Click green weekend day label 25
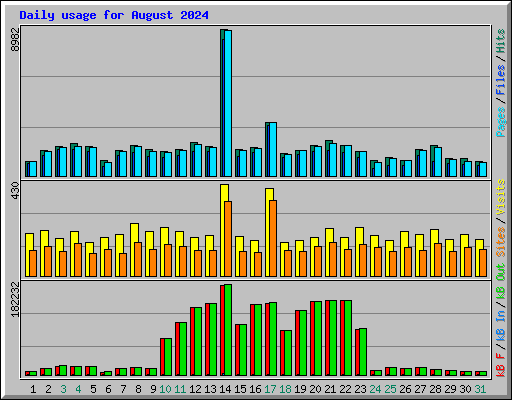The image size is (512, 400). click(x=390, y=389)
